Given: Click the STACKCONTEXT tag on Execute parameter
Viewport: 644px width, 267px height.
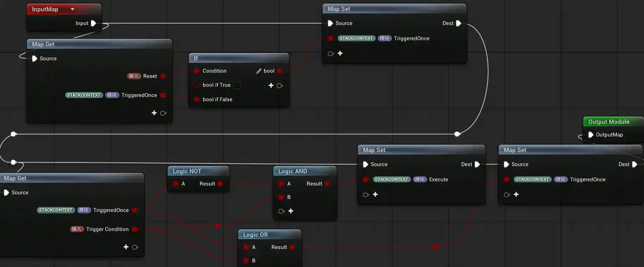Looking at the screenshot, I should point(391,180).
